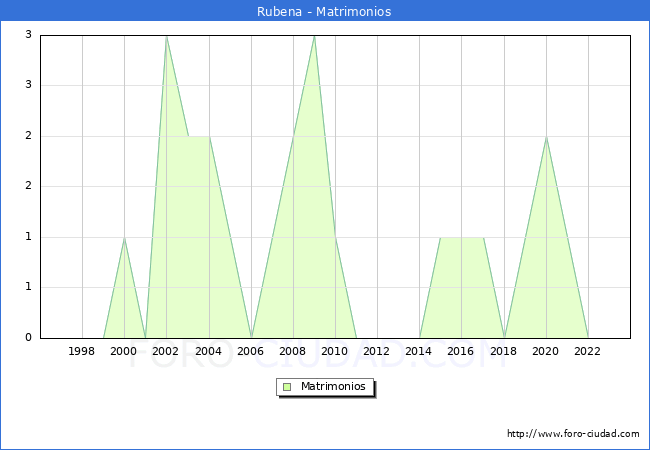Click the chart title Rubena - Matrimonios

click(x=324, y=11)
